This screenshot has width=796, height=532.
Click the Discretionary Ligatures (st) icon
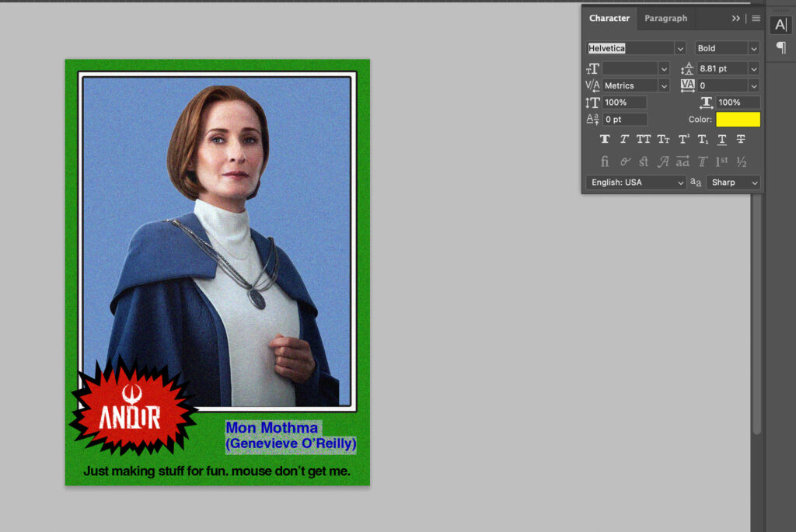pos(644,162)
